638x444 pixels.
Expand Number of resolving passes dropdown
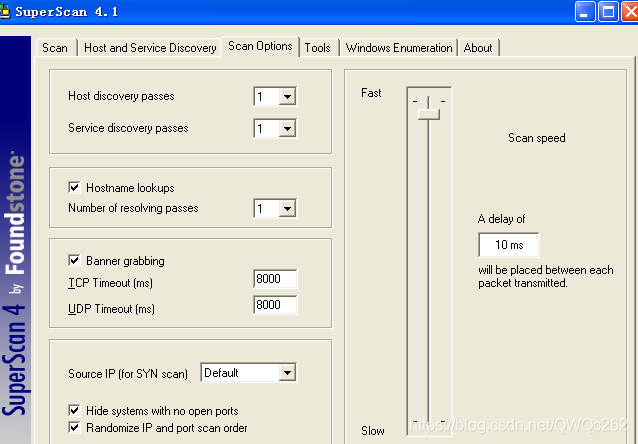287,209
